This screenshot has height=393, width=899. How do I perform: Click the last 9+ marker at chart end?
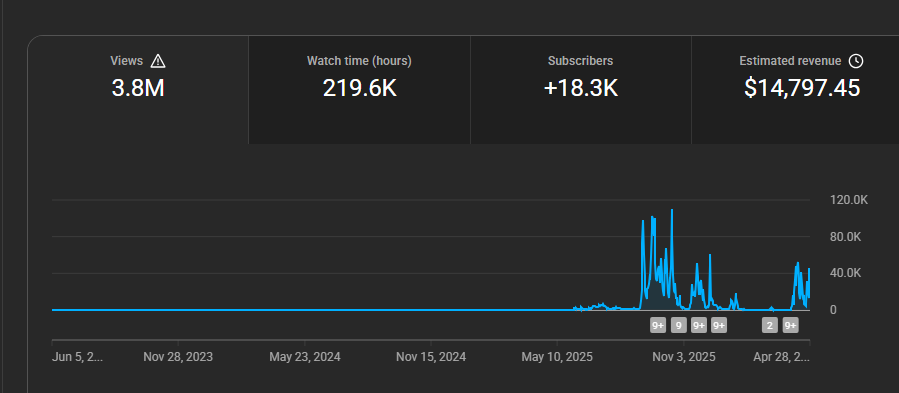tap(791, 325)
